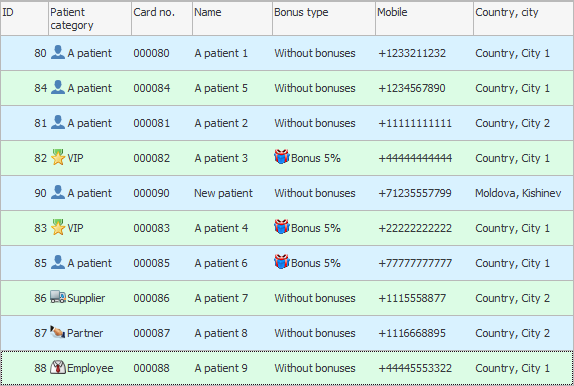Click mobile number +44444444444
The width and height of the screenshot is (574, 386).
[415, 158]
